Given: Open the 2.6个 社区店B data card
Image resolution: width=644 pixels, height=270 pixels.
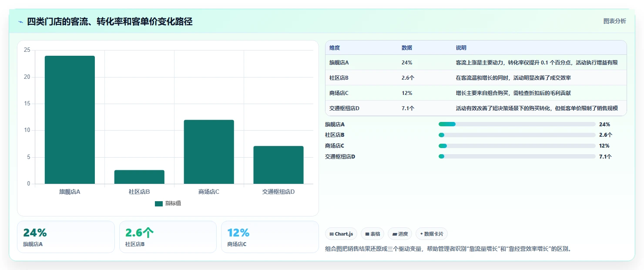Looking at the screenshot, I should point(168,237).
